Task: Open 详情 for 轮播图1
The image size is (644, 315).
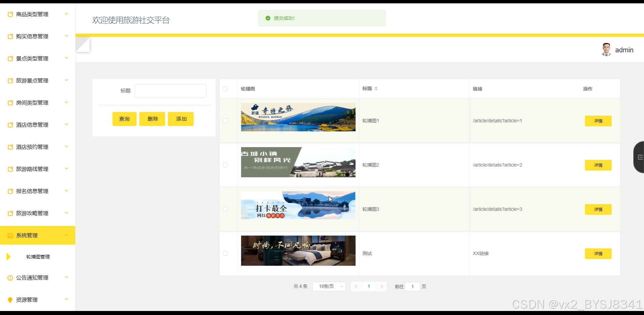Action: click(598, 121)
